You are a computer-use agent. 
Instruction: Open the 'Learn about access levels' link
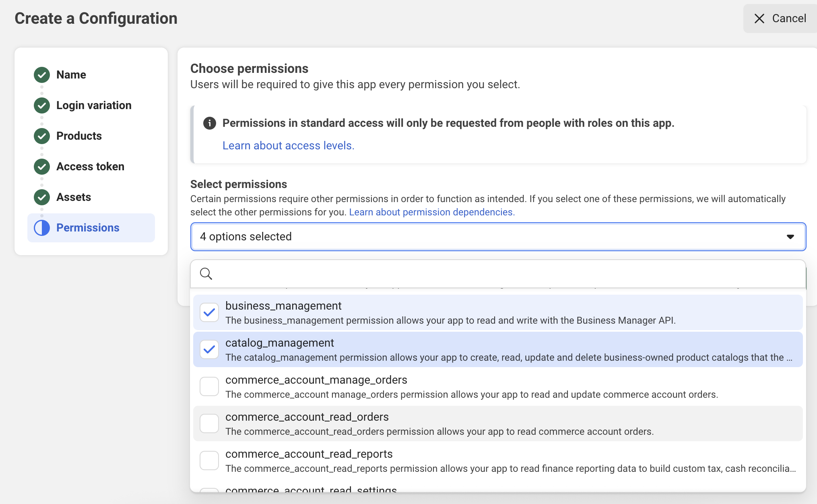tap(289, 145)
